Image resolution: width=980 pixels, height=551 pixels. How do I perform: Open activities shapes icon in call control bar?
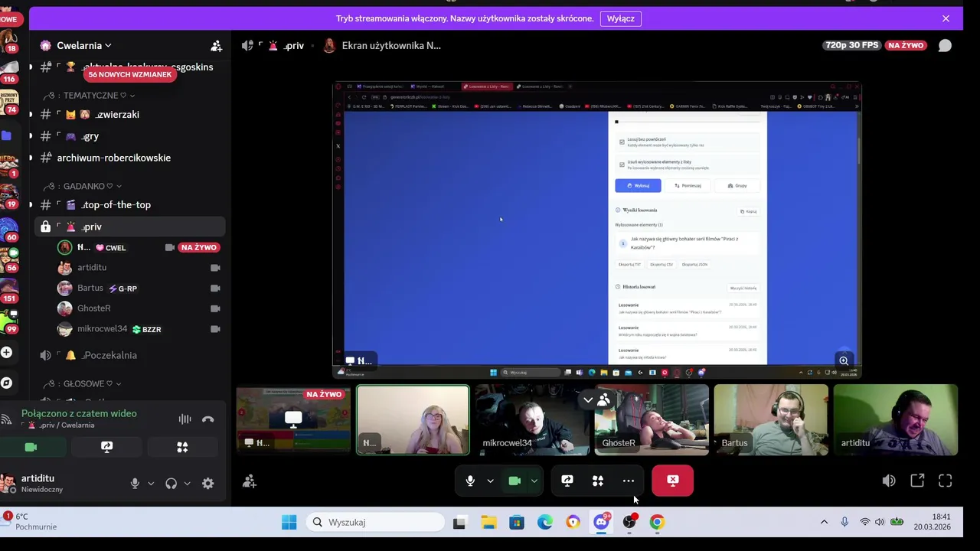pyautogui.click(x=598, y=481)
